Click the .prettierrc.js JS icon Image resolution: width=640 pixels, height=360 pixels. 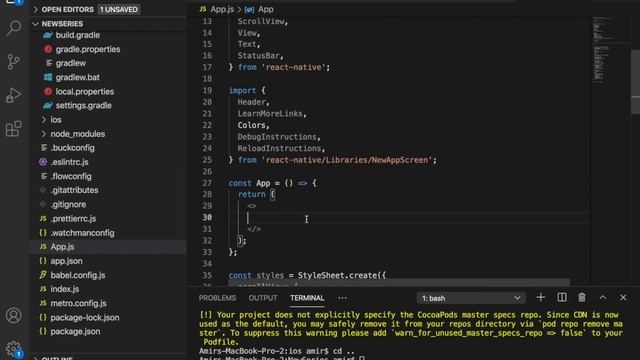click(43, 219)
